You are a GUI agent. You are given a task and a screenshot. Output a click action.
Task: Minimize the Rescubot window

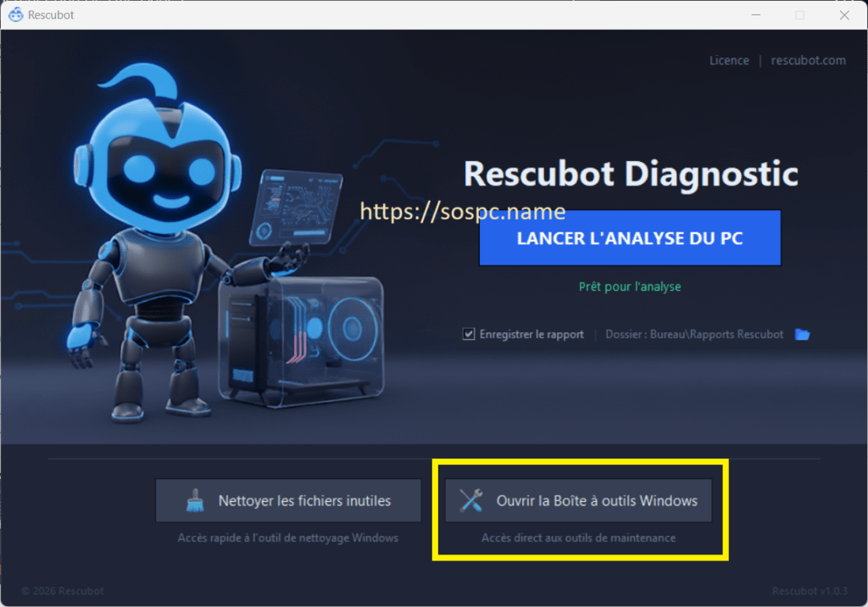(x=755, y=15)
